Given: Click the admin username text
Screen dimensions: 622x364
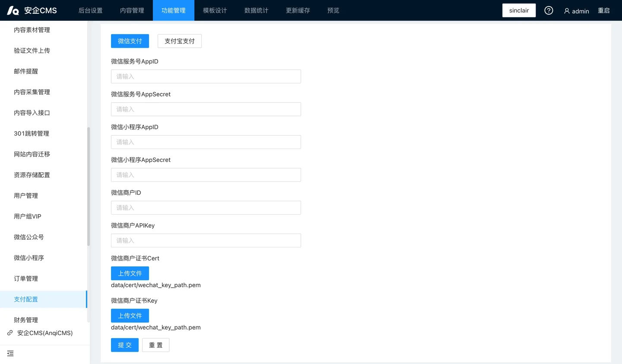Looking at the screenshot, I should pos(581,11).
